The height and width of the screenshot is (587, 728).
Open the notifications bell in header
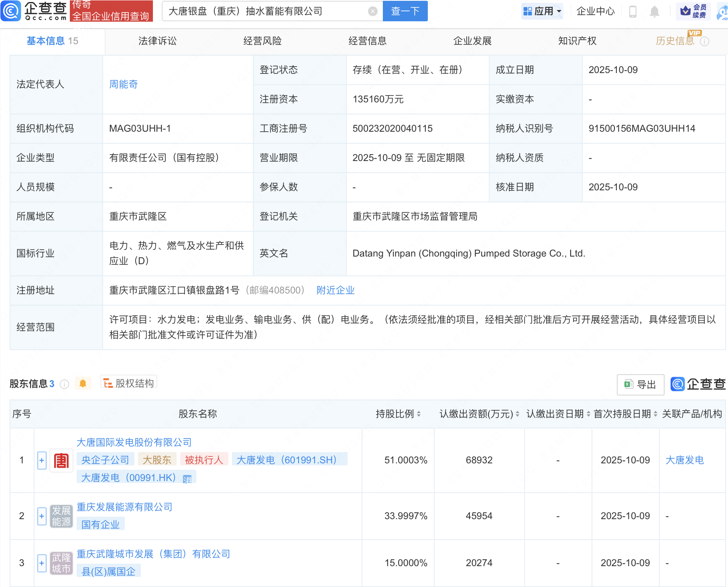(x=654, y=11)
